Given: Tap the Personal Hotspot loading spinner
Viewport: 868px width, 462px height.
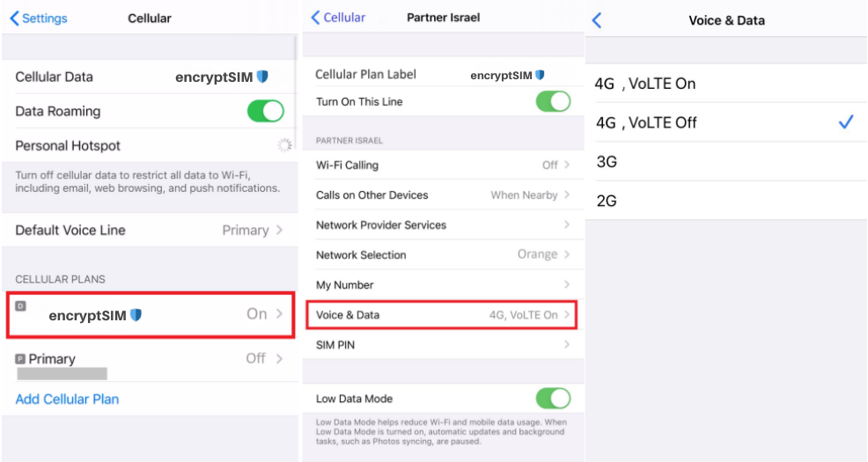Looking at the screenshot, I should 283,146.
